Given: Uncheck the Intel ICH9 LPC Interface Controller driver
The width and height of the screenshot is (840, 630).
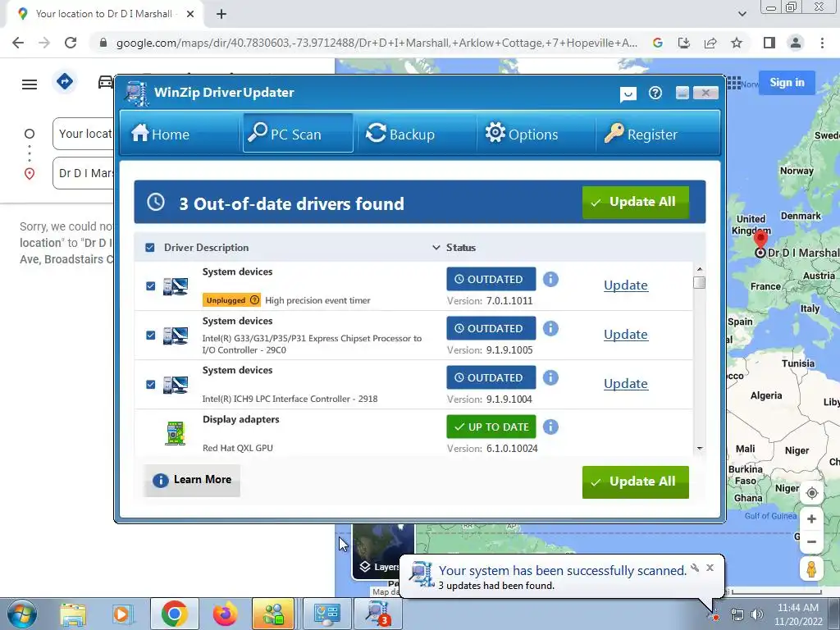Looking at the screenshot, I should [x=151, y=385].
